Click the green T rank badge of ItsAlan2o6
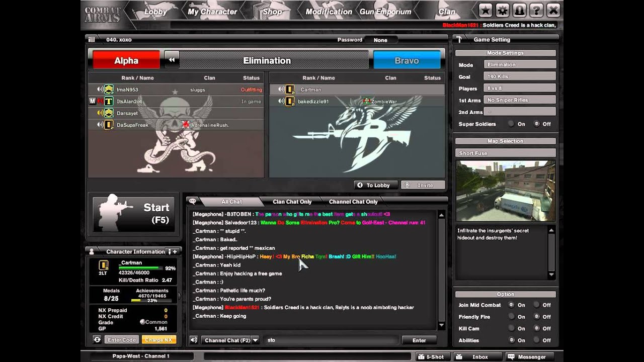This screenshot has width=644, height=362. 109,101
